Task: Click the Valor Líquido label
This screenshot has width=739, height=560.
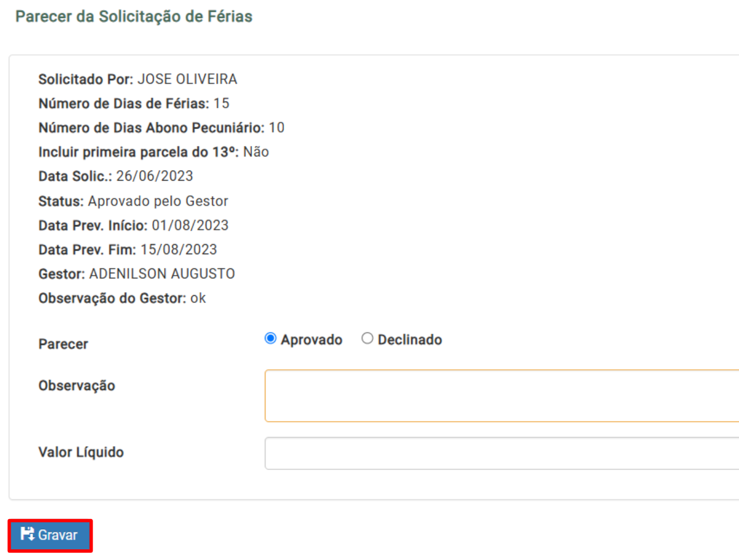Action: pyautogui.click(x=81, y=452)
